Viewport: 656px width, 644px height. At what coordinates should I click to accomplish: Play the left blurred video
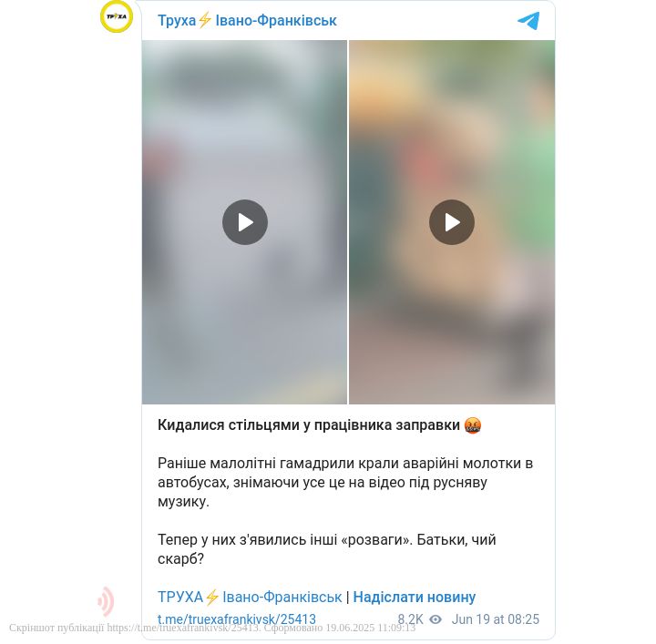click(245, 222)
